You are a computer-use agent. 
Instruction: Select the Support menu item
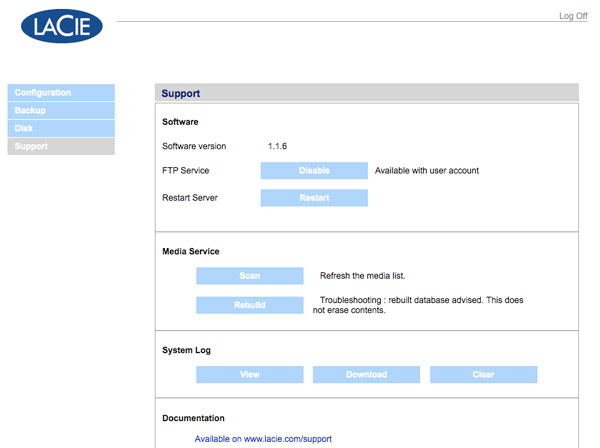61,147
